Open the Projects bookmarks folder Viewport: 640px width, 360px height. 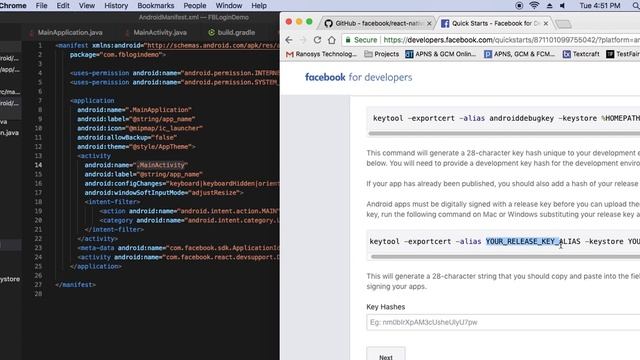pyautogui.click(x=381, y=54)
